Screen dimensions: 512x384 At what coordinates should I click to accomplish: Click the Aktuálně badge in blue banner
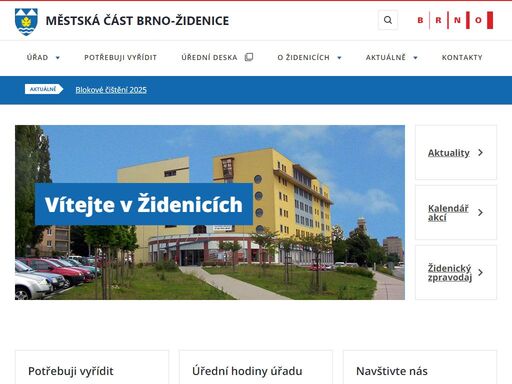[x=44, y=89]
